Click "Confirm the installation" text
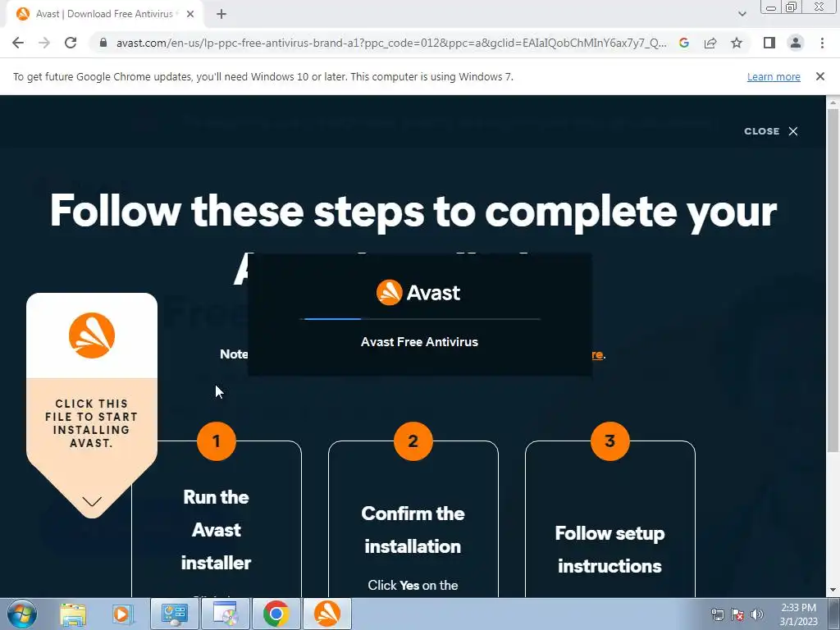Screen dimensions: 840x630 click(x=413, y=530)
